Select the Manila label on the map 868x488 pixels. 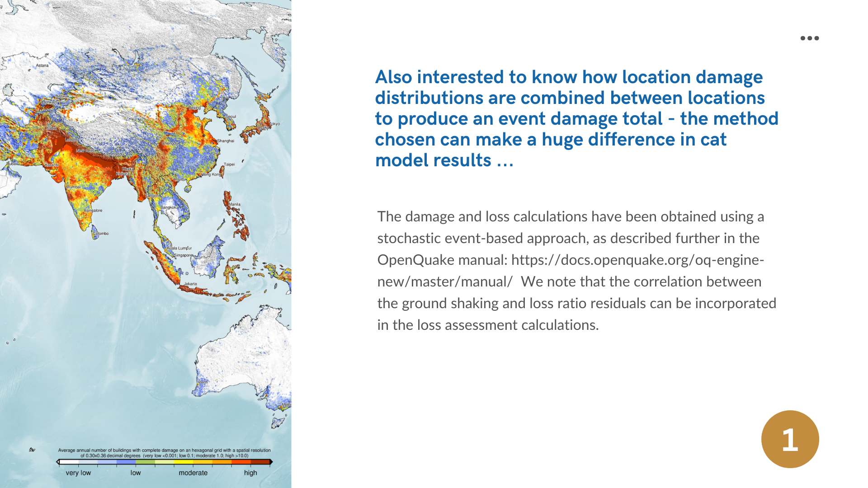[x=235, y=204]
